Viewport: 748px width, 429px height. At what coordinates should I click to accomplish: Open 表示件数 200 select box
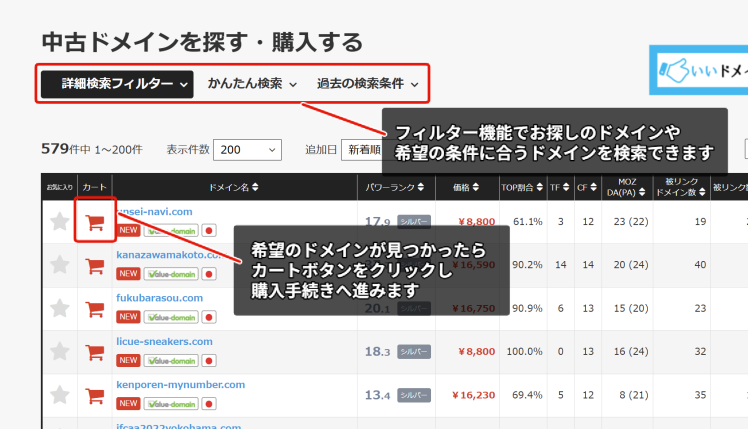[x=248, y=150]
